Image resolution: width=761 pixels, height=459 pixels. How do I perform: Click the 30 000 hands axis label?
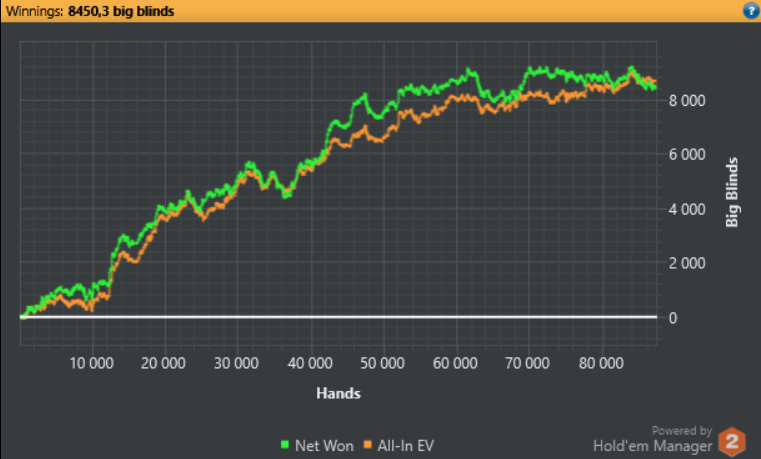point(236,363)
